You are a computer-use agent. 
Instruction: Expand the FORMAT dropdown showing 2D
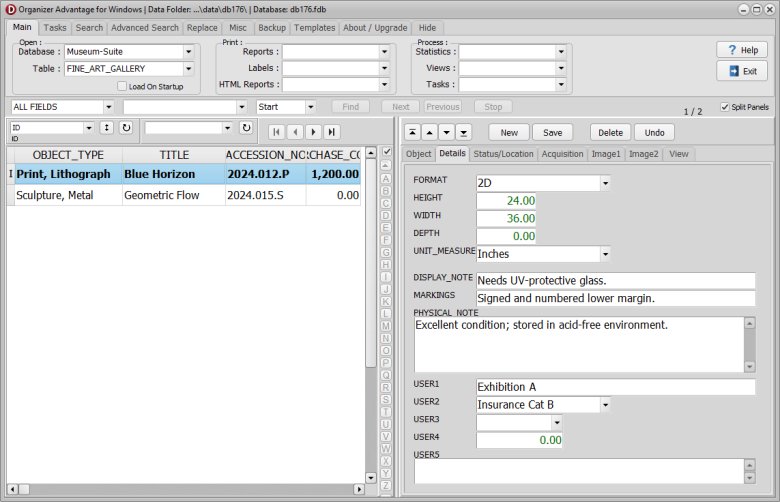604,183
